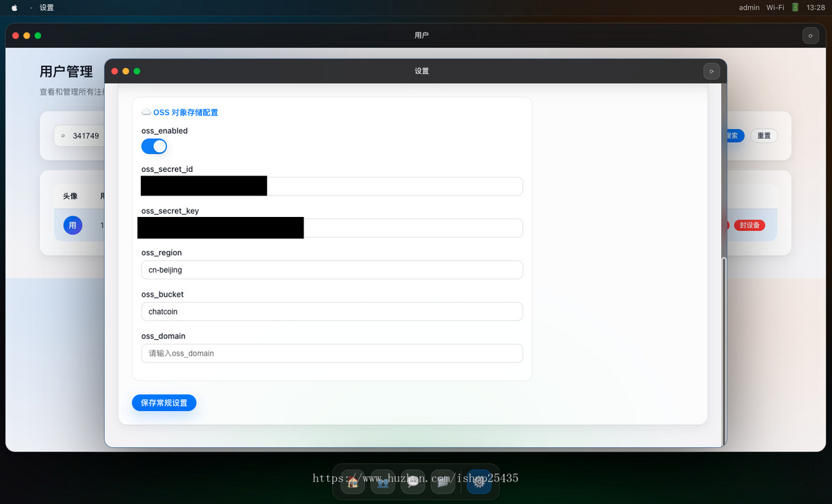Close the 设置 window with red button
This screenshot has width=832, height=504.
point(114,71)
